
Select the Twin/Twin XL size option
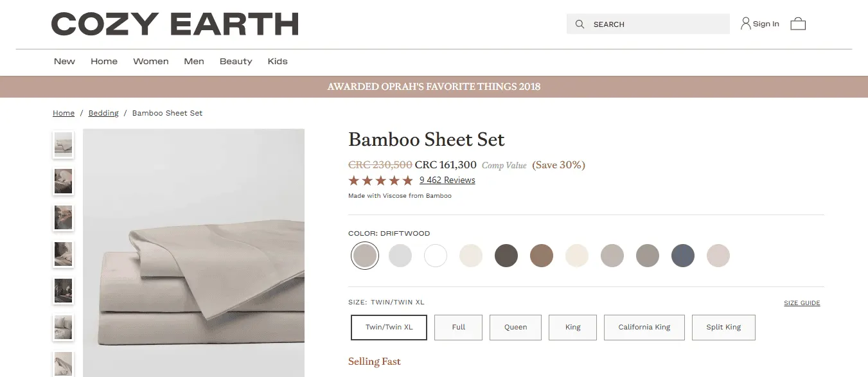click(x=389, y=327)
